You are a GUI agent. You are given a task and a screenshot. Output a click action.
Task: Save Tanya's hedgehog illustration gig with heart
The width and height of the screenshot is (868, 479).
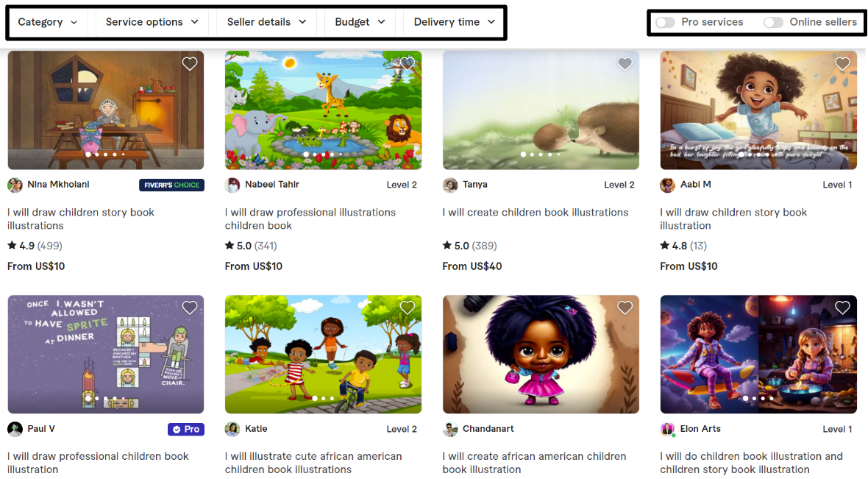625,64
